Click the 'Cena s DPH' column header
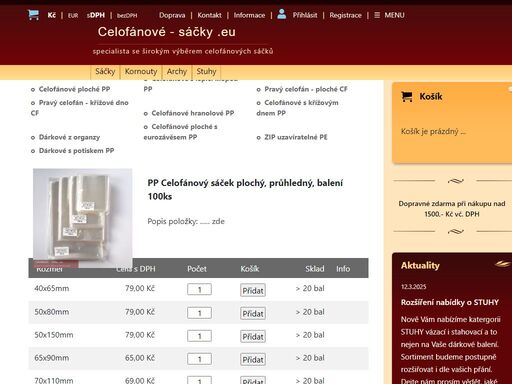512x384 pixels. 136,269
